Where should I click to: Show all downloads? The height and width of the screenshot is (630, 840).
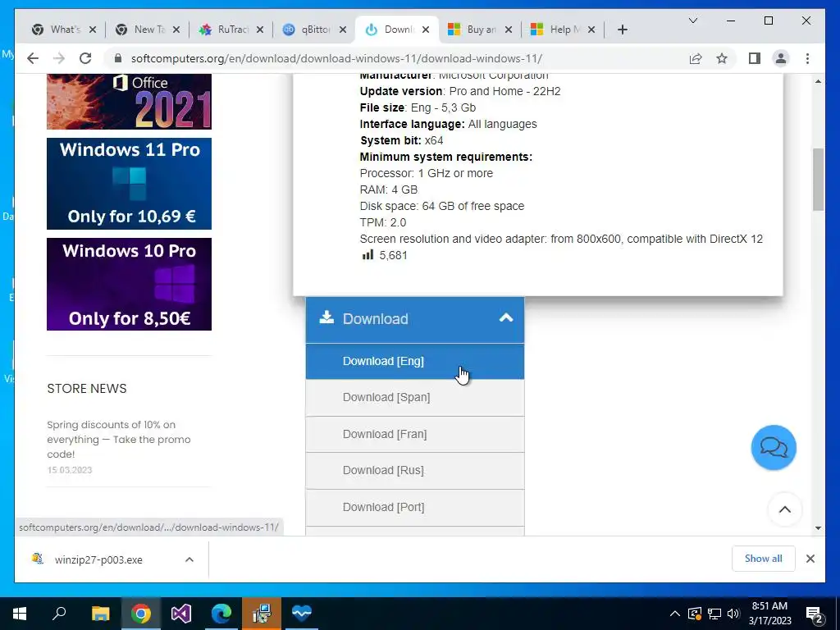(764, 559)
